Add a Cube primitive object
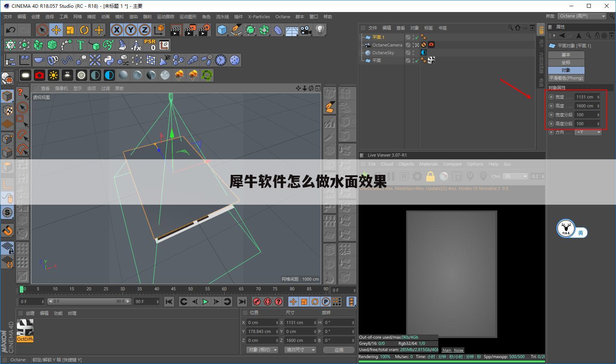Image resolution: width=616 pixels, height=364 pixels. [222, 30]
